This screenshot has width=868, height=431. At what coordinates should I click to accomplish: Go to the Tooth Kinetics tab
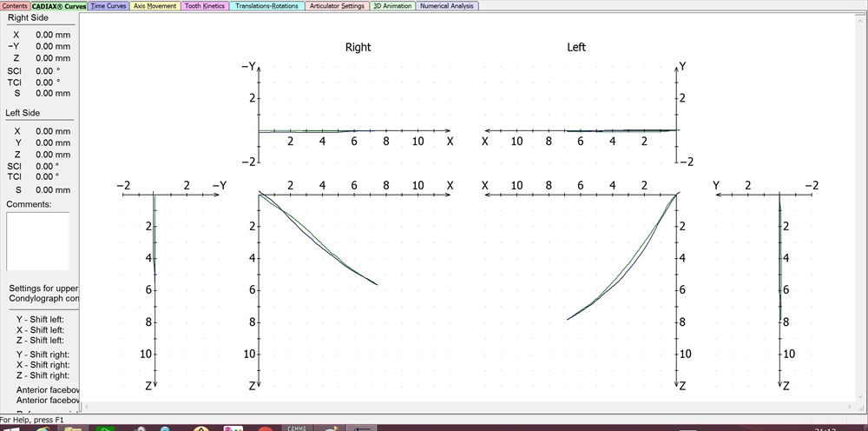click(205, 5)
